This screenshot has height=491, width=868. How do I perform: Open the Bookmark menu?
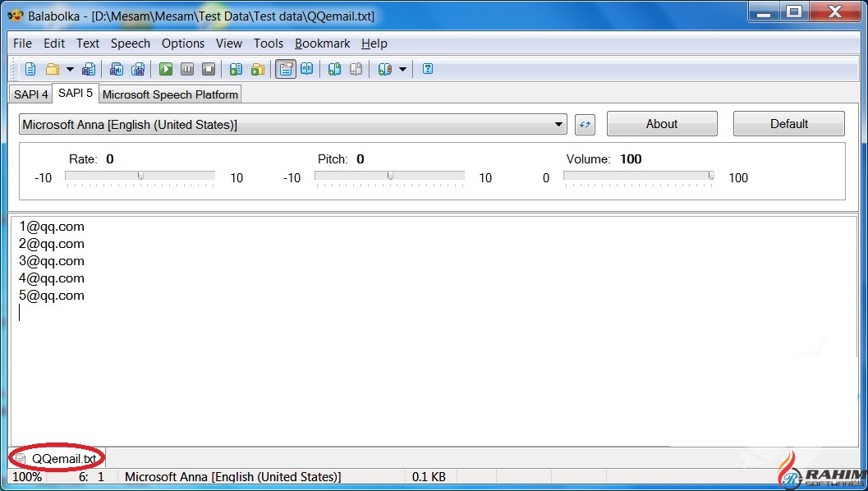(322, 44)
